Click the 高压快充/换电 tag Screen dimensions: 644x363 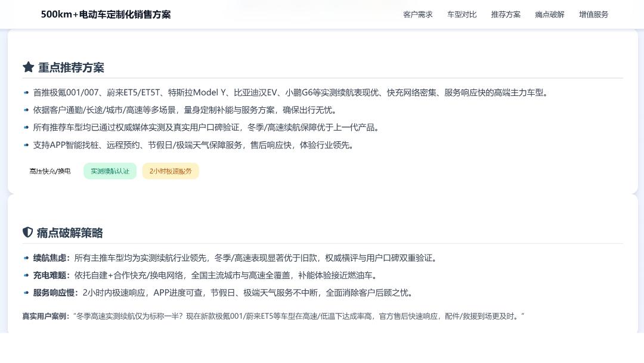coord(50,171)
